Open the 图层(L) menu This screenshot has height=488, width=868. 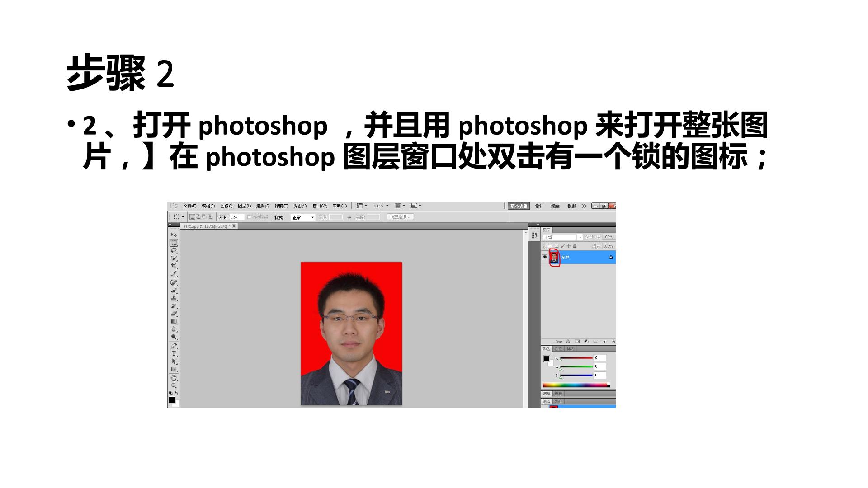(245, 206)
